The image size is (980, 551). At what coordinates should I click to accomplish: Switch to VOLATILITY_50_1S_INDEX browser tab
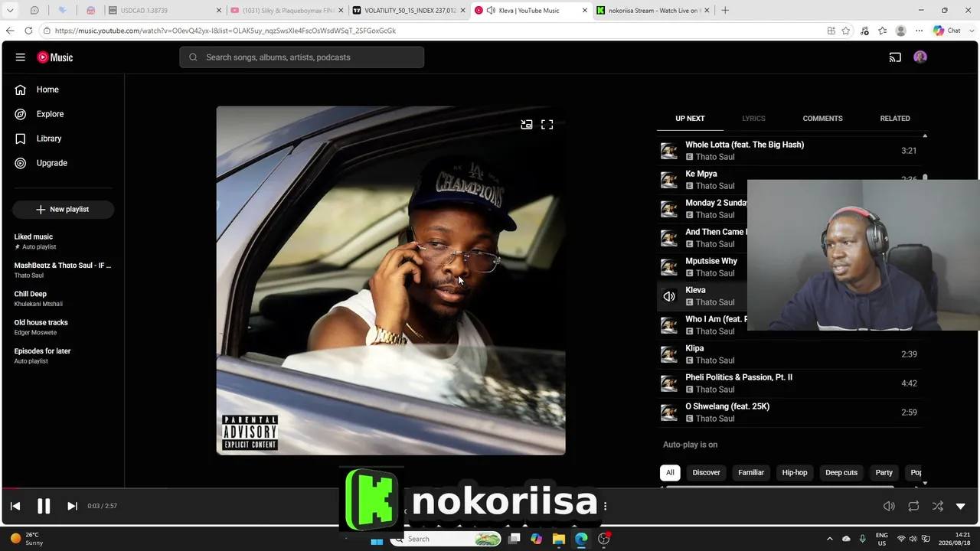tap(408, 11)
